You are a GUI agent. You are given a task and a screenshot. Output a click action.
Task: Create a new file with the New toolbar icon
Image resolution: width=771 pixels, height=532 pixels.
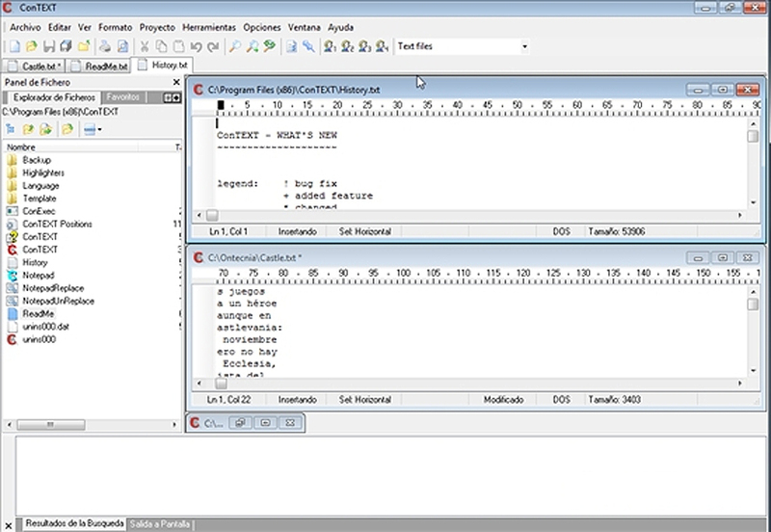[x=14, y=46]
